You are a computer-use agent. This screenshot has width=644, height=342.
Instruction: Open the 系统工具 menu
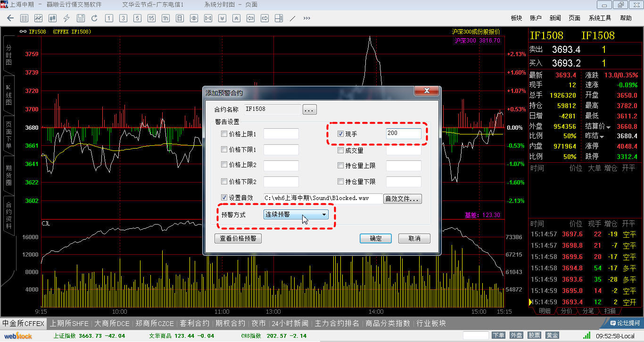[600, 18]
